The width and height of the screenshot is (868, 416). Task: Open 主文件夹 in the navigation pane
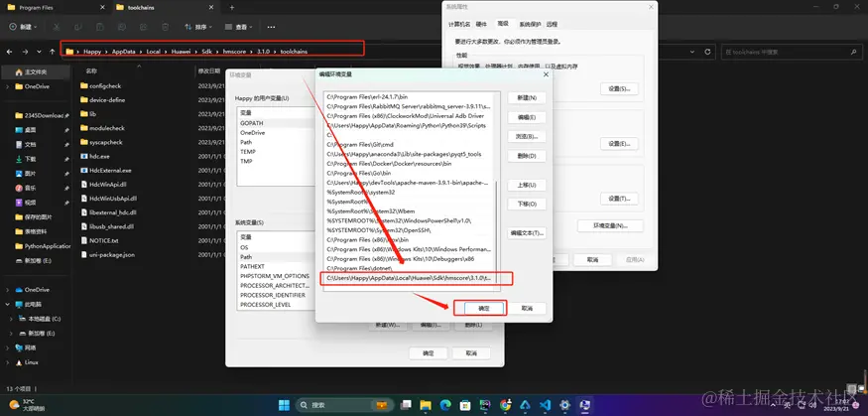(36, 72)
